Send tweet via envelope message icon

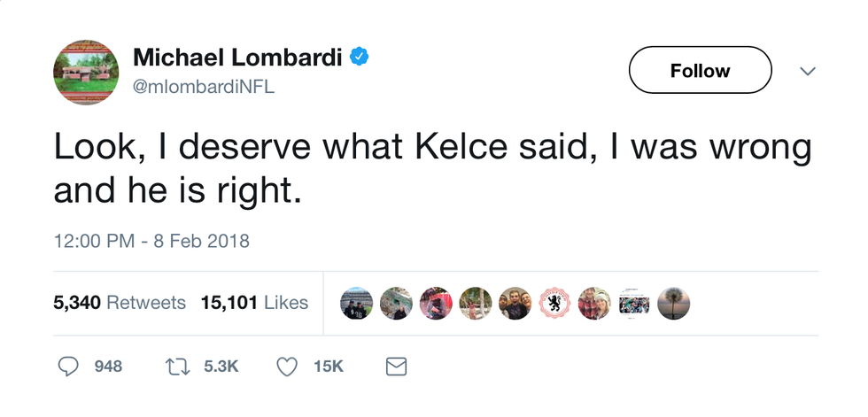point(396,366)
